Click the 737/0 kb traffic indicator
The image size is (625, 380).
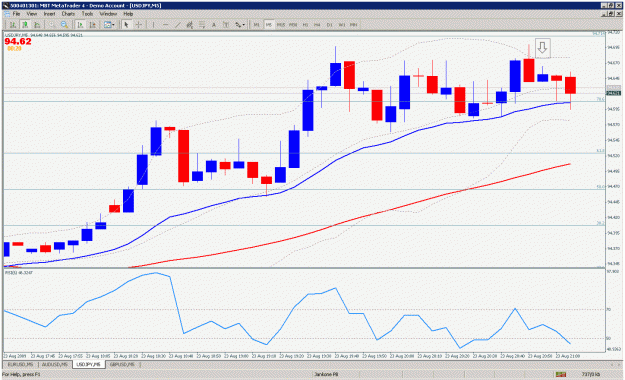(591, 374)
